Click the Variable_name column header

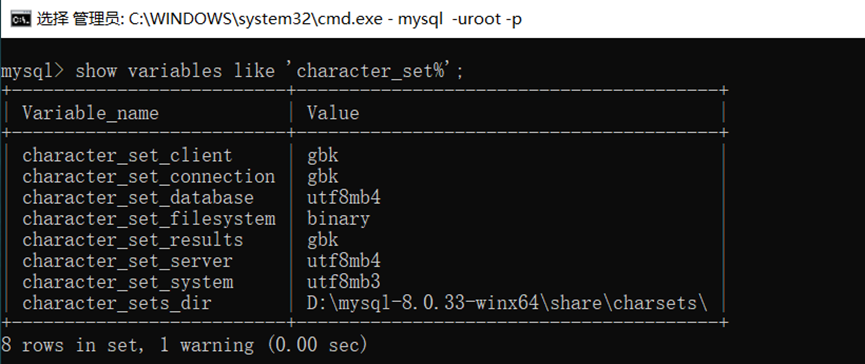coord(90,114)
